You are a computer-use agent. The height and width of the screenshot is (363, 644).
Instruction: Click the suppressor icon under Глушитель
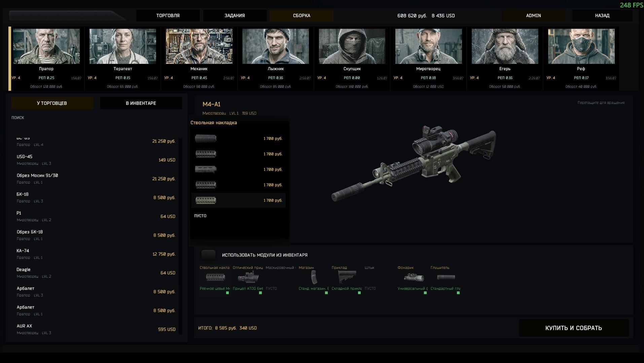(446, 277)
